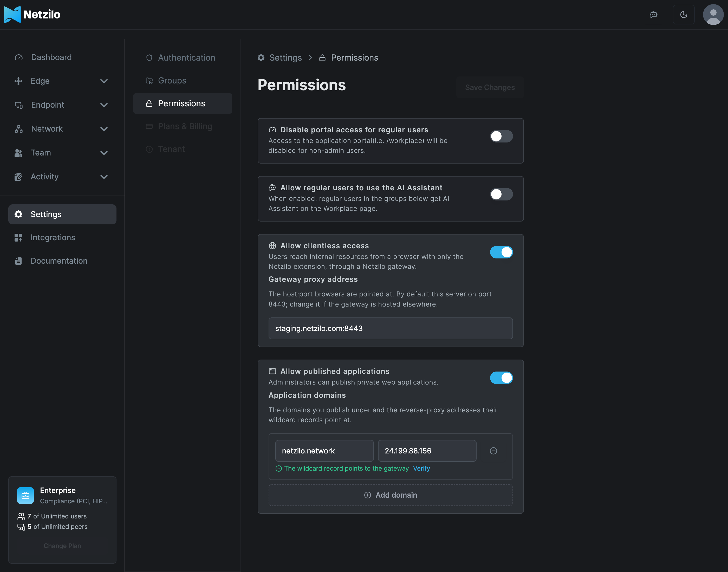Click the Verify link for wildcard record

coord(421,469)
